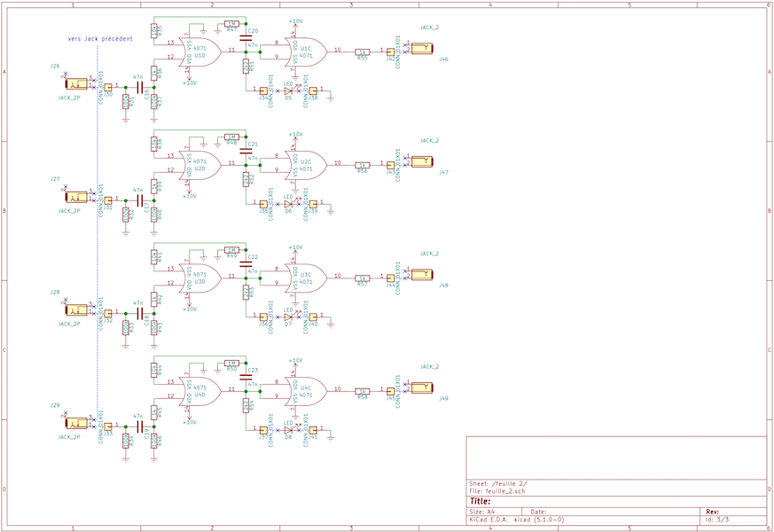This screenshot has height=532, width=774.
Task: Click LED D8 diode symbol
Action: (288, 430)
